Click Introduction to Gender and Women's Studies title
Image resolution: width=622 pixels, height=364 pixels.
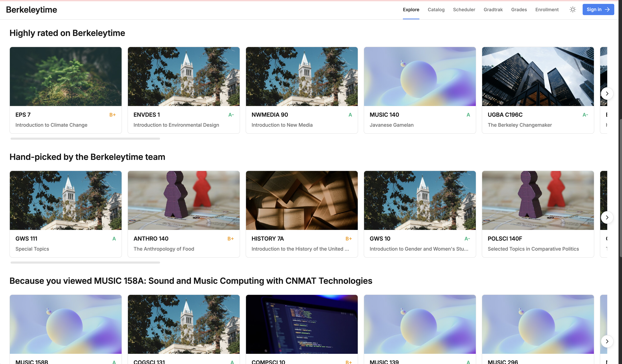tap(419, 249)
